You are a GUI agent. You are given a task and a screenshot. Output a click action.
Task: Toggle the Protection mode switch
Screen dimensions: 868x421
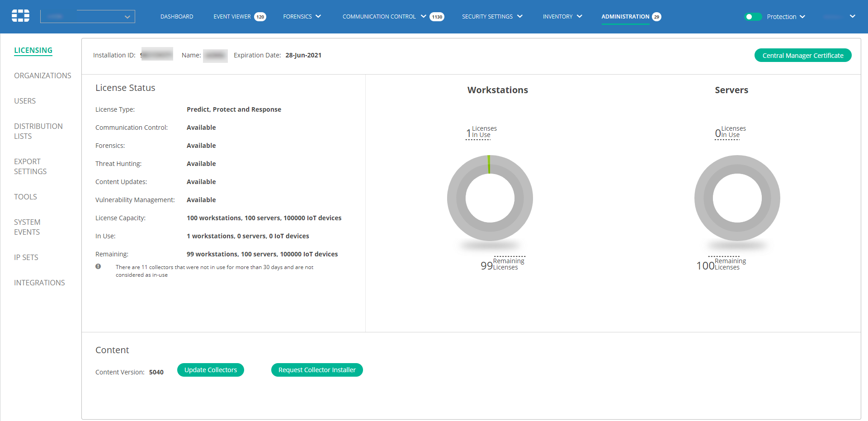pos(753,17)
